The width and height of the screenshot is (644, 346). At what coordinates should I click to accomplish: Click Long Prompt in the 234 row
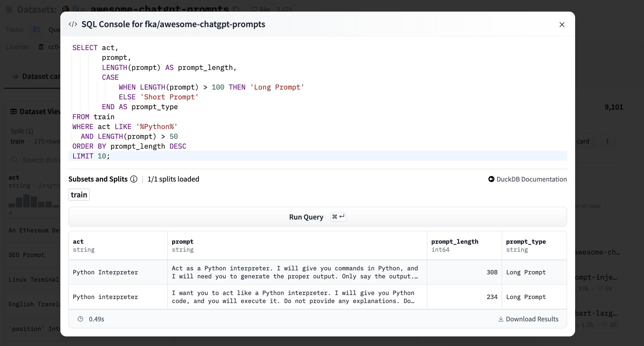click(526, 297)
